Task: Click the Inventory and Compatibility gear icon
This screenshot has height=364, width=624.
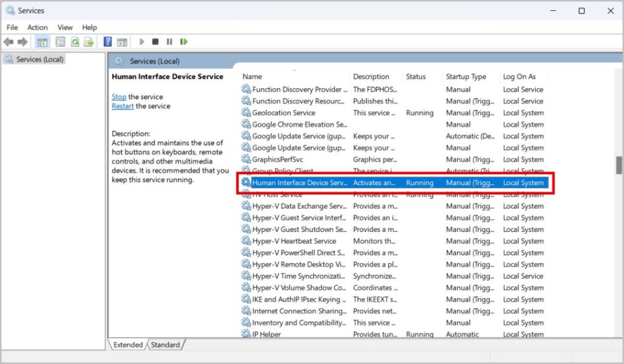Action: pos(246,322)
